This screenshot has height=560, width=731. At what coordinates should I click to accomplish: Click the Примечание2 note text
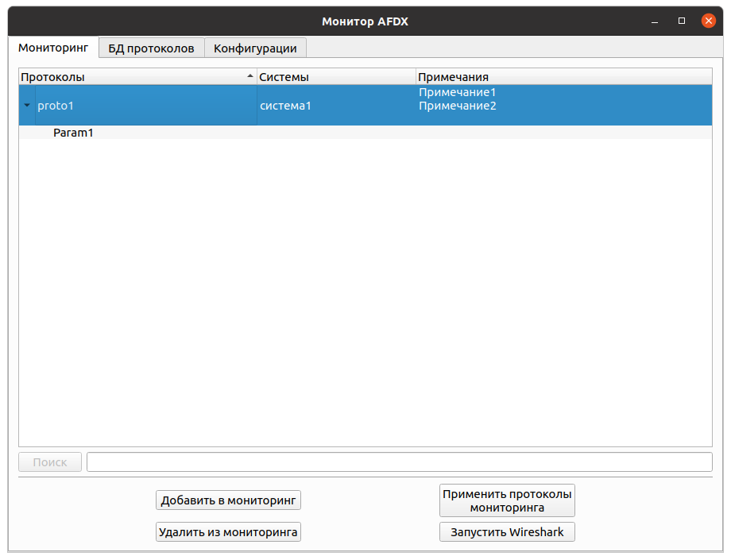(x=457, y=106)
